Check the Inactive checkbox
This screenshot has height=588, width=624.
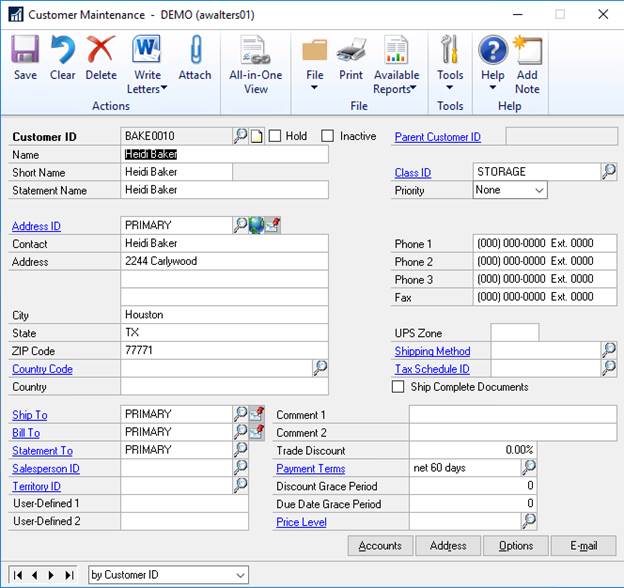(327, 136)
